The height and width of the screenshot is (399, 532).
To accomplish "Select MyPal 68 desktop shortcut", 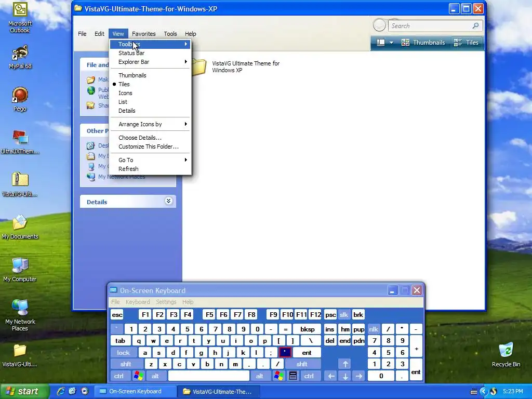I will [20, 57].
